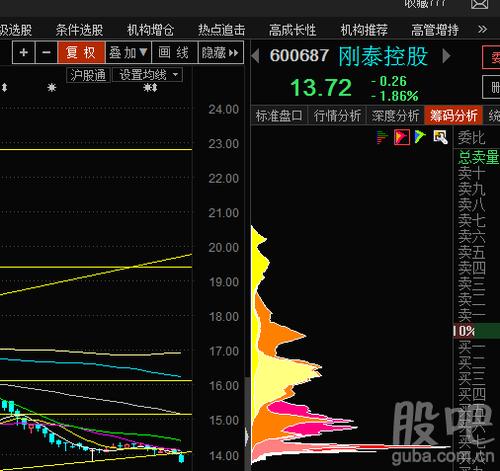
Task: Go to next stock with right arrow
Action: tap(446, 56)
